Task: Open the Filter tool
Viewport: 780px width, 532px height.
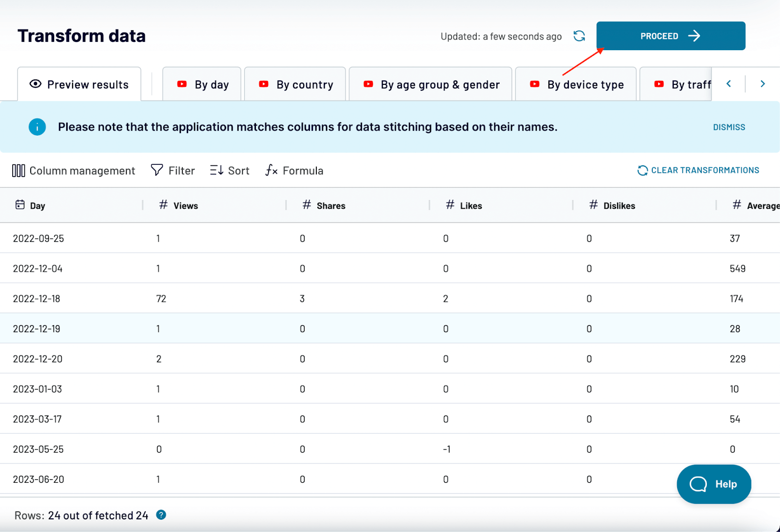Action: [x=173, y=171]
